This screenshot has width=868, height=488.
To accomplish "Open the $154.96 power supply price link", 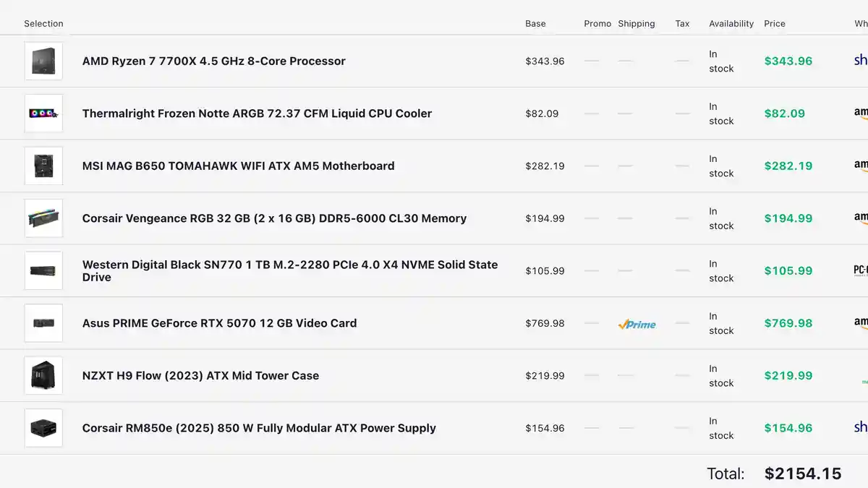I will [788, 428].
